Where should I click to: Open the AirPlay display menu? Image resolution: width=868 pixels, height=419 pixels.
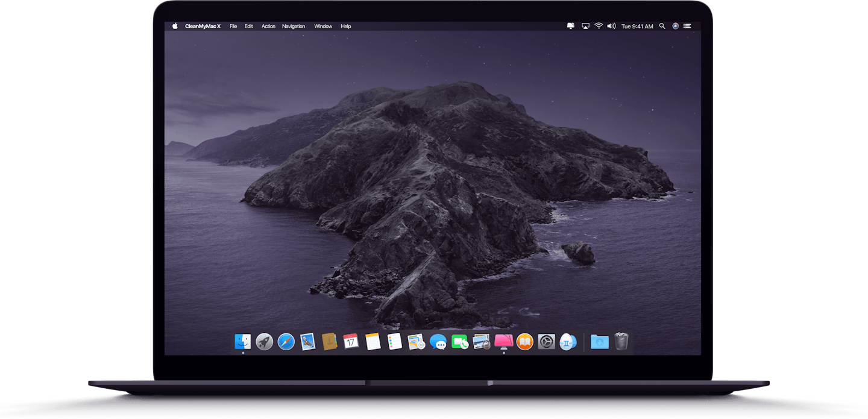pos(585,26)
